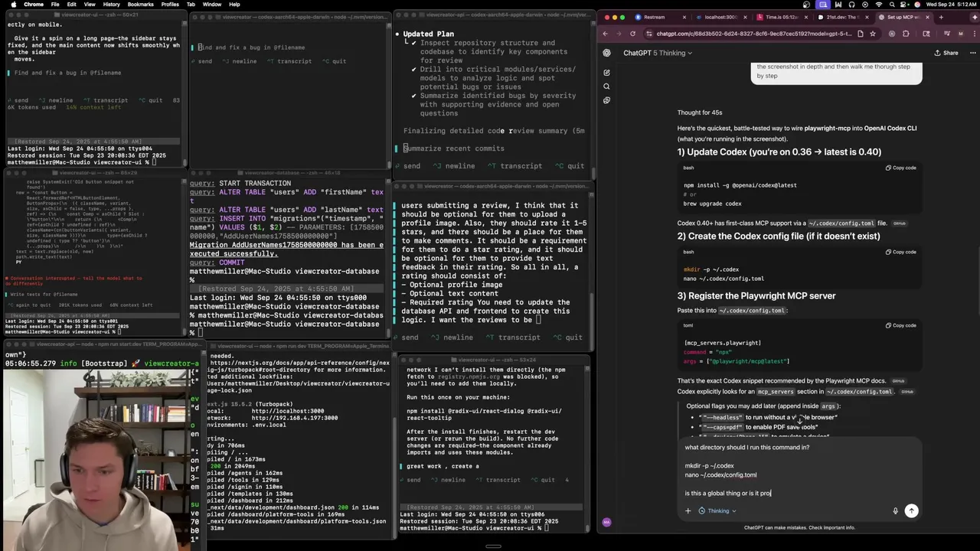This screenshot has height=551, width=980.
Task: Open the library icon in ChatGPT sidebar
Action: click(x=606, y=100)
